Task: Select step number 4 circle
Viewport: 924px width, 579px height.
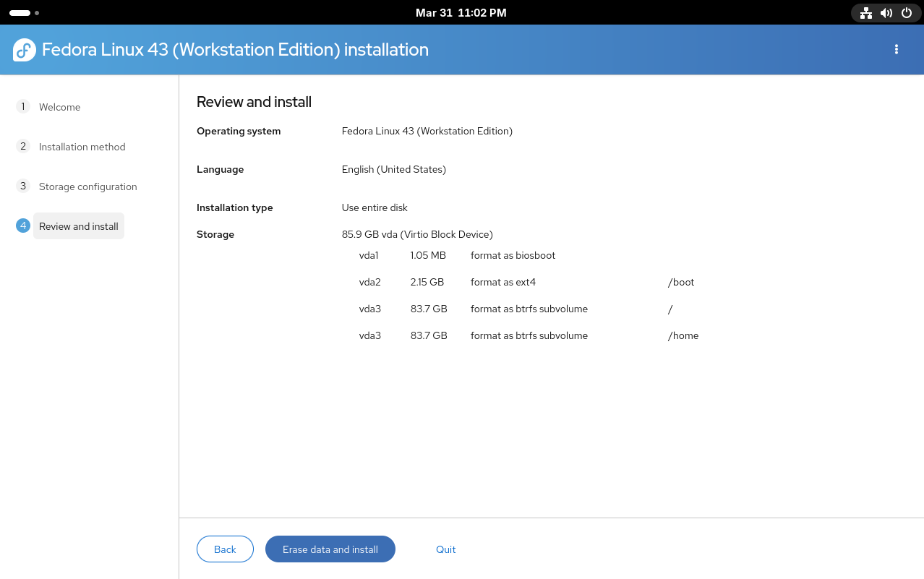Action: point(23,226)
